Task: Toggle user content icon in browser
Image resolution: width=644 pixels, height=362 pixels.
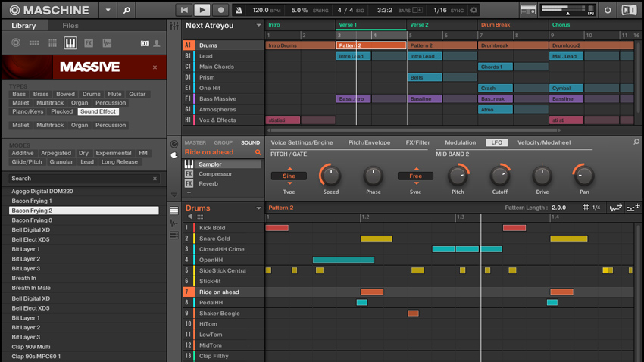Action: 157,43
